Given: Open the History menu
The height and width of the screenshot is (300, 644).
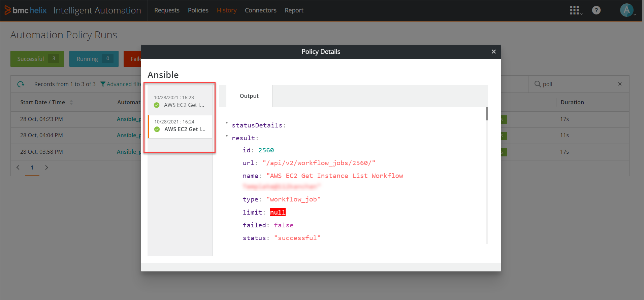Looking at the screenshot, I should point(227,10).
